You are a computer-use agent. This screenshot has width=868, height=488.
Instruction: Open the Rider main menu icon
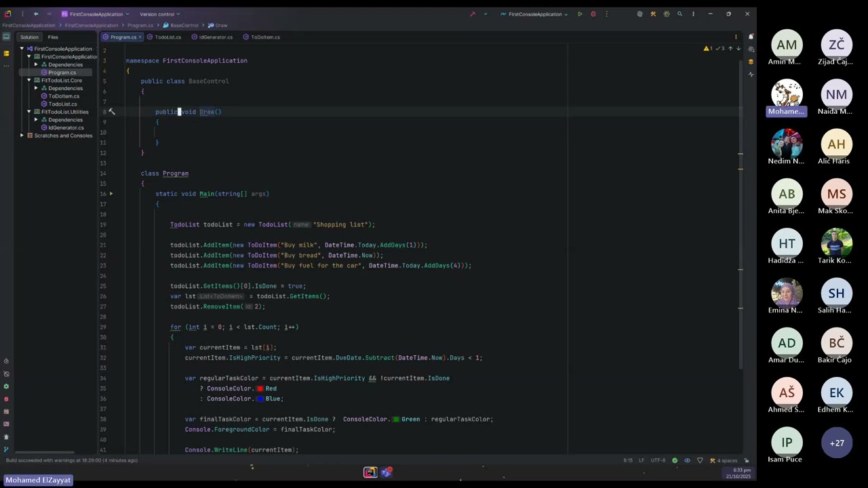tap(7, 14)
